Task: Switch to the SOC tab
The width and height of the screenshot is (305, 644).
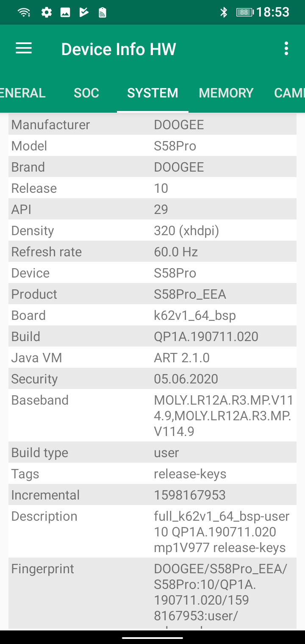Action: tap(86, 93)
